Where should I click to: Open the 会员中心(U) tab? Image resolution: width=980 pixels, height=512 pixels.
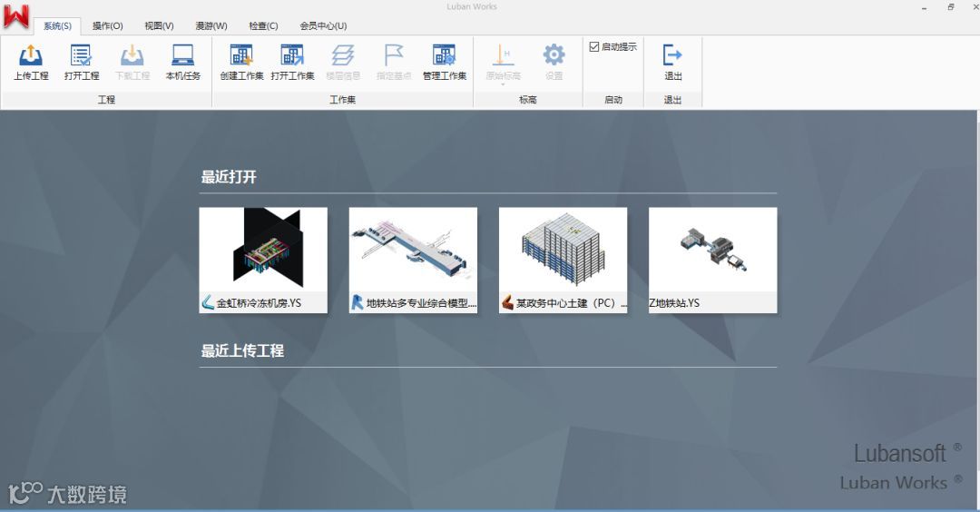(323, 25)
